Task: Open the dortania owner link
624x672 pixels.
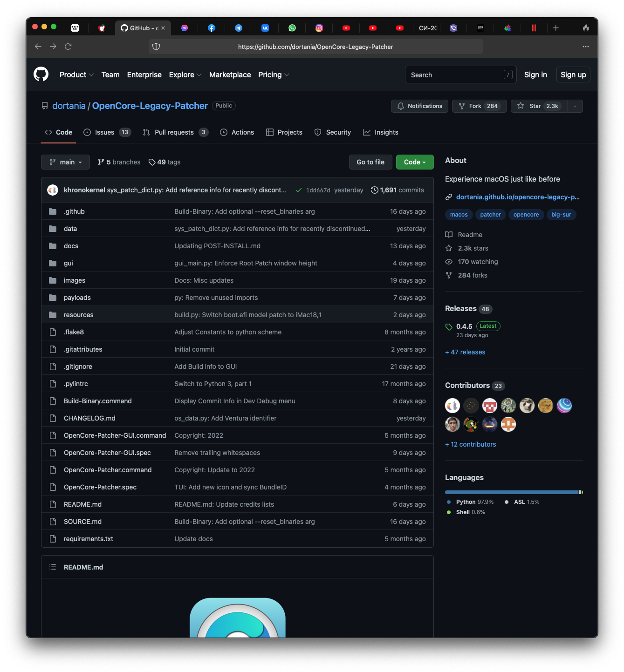Action: pos(69,106)
